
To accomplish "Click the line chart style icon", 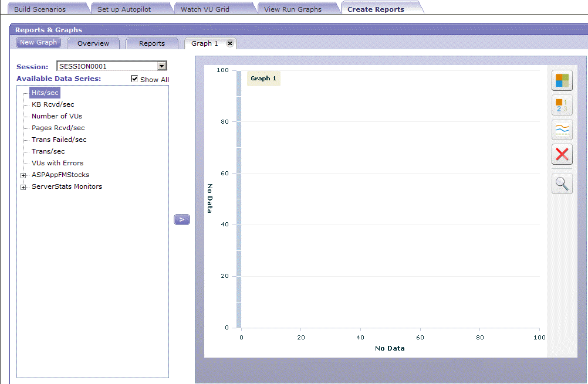I will point(562,130).
